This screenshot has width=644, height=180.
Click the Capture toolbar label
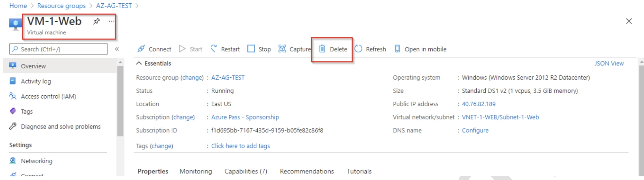pos(300,49)
